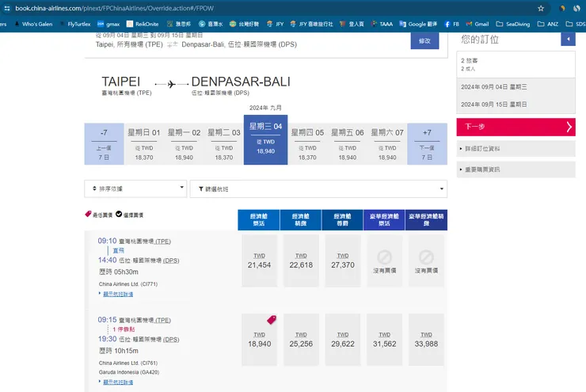Open the TAAA bookmark
Screen dimensions: 586x392
tap(382, 24)
